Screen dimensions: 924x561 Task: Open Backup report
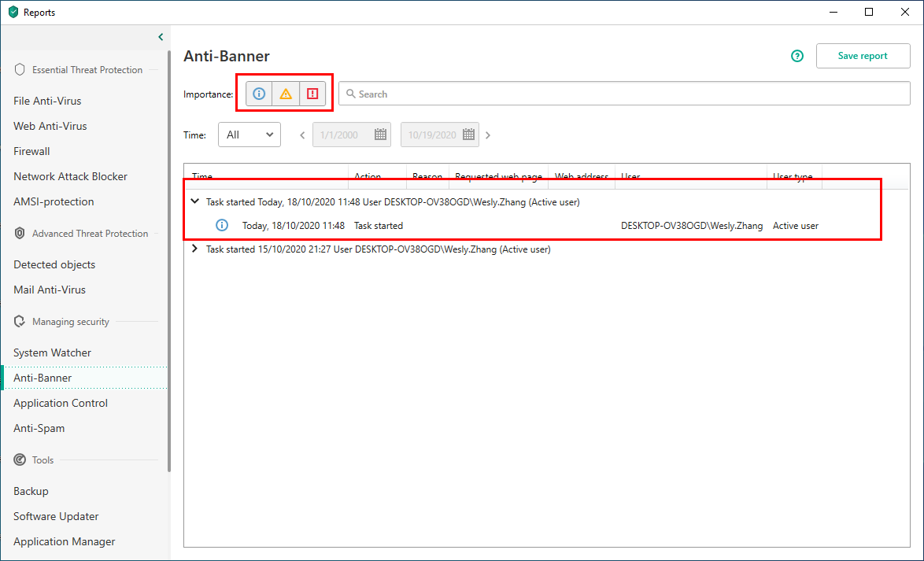[31, 492]
